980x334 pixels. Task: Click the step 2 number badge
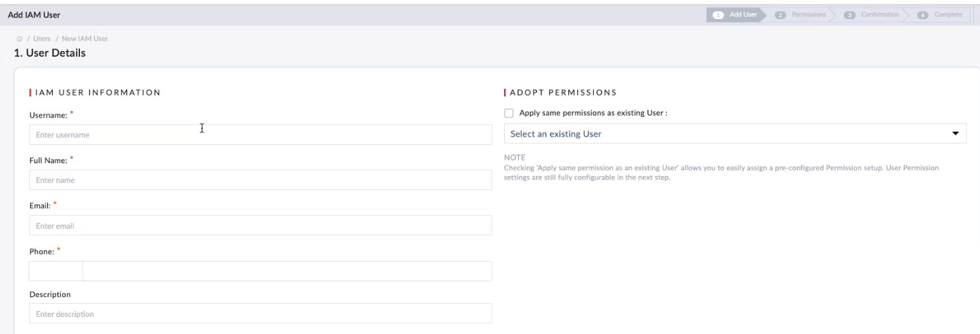tap(780, 14)
